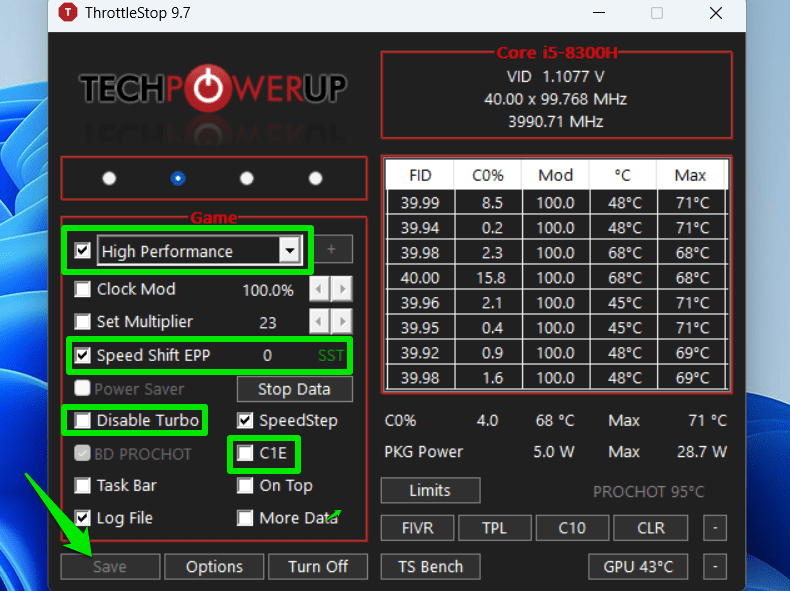The image size is (790, 591).
Task: Select the fourth profile radio button
Action: [315, 178]
